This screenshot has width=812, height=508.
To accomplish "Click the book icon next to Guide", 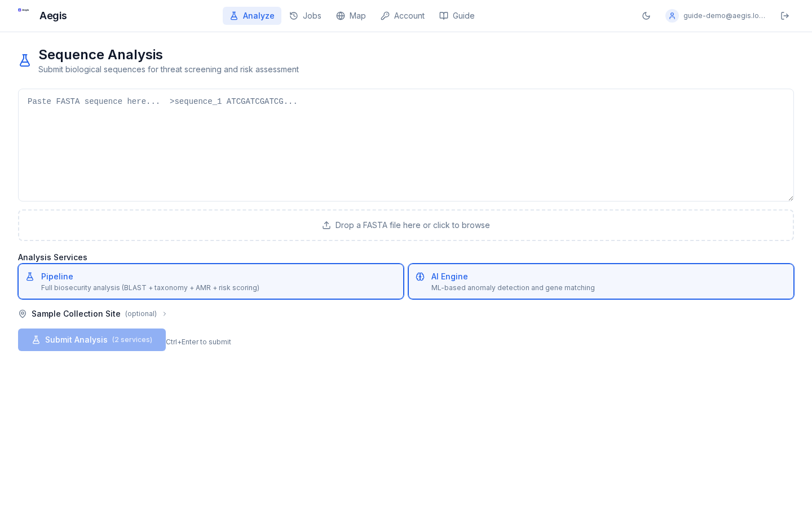I will (x=444, y=16).
